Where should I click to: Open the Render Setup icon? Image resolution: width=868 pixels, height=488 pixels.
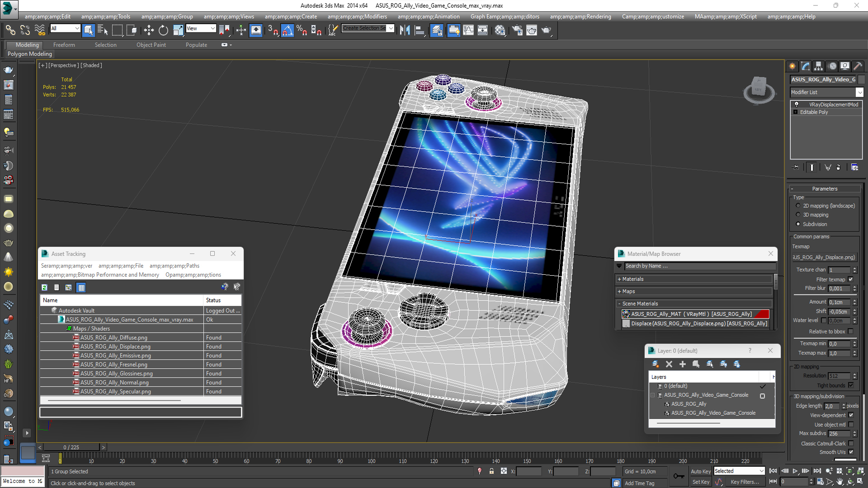pos(517,30)
